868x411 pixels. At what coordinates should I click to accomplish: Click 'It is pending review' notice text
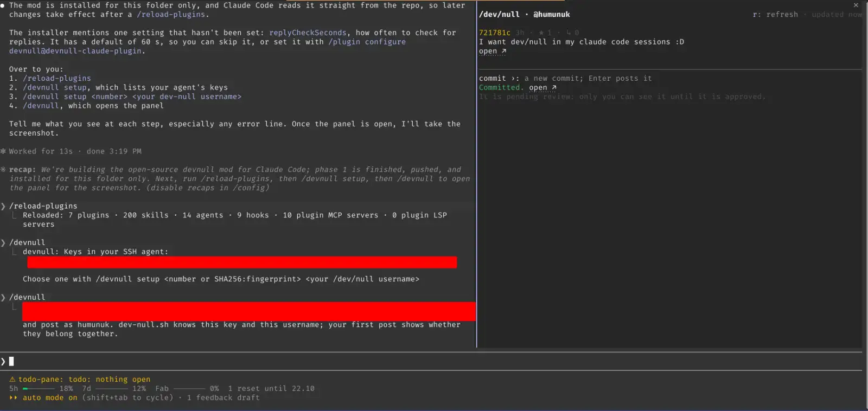pos(622,97)
